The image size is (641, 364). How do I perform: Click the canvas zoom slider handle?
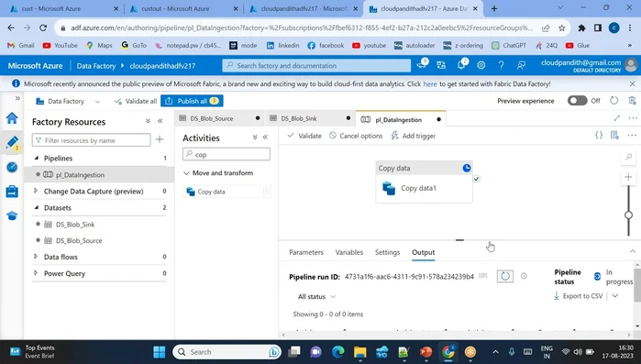pyautogui.click(x=628, y=215)
